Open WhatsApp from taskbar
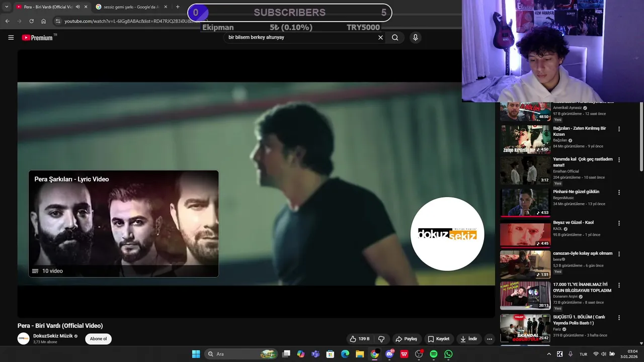Viewport: 644px width, 362px height. [448, 354]
